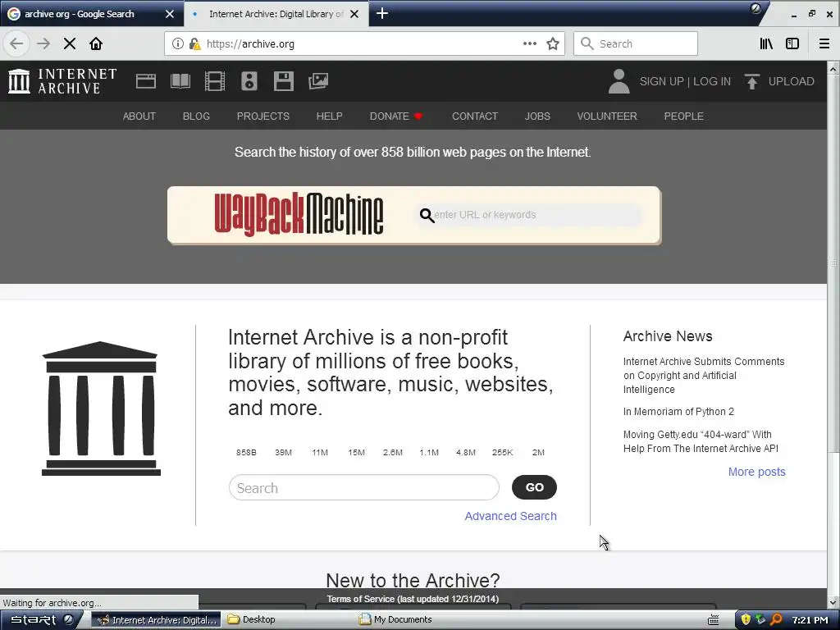Screen dimensions: 840x630
Task: Open the Images picture icon in Archive header
Action: (318, 81)
